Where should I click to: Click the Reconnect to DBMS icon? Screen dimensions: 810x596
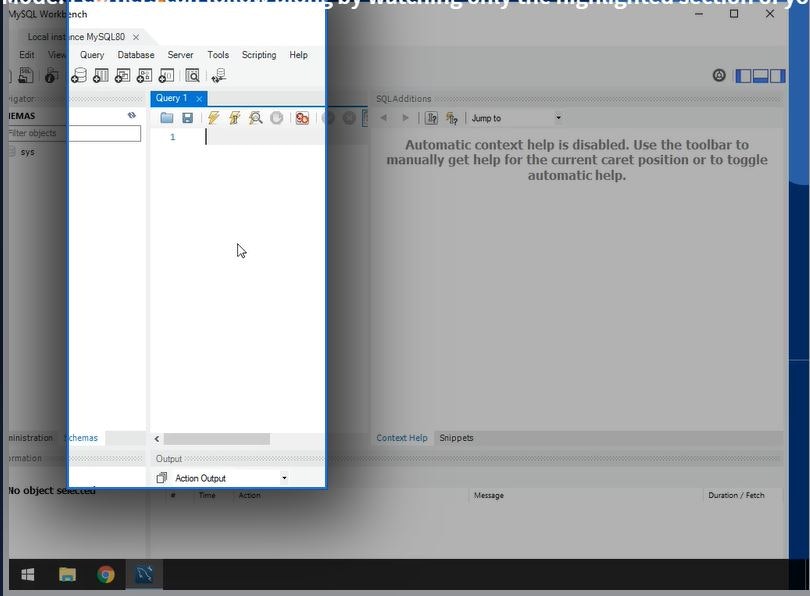click(x=219, y=75)
